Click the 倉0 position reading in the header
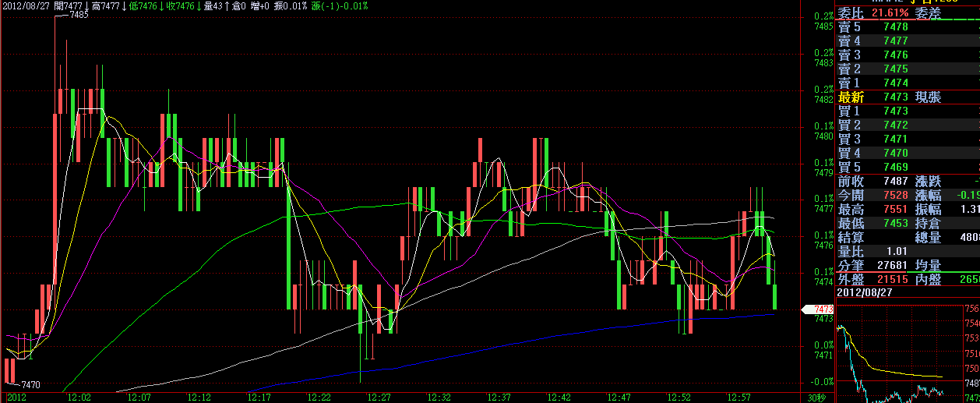The image size is (980, 403). tap(240, 5)
